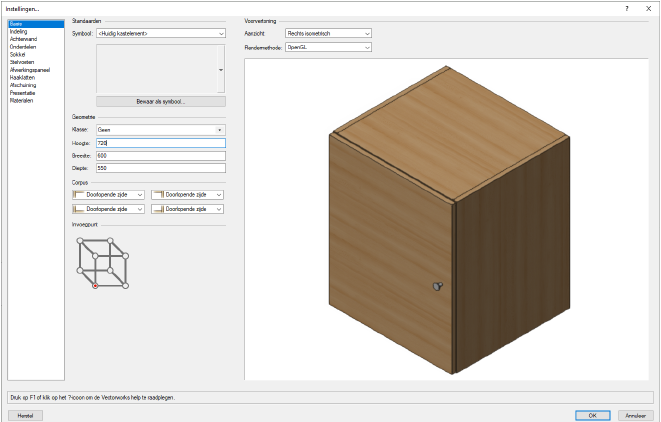The image size is (661, 422).
Task: Click into the Breedte field
Action: pos(161,156)
